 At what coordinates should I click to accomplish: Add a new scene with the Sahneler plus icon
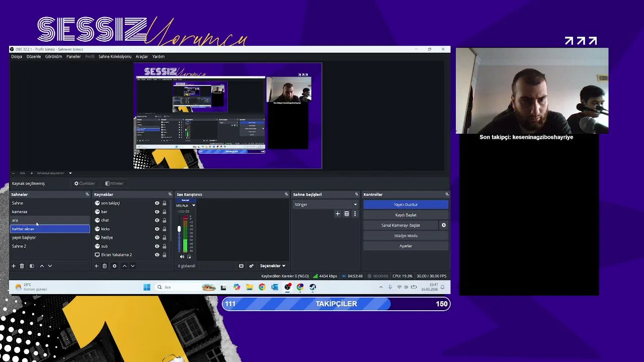click(x=14, y=266)
